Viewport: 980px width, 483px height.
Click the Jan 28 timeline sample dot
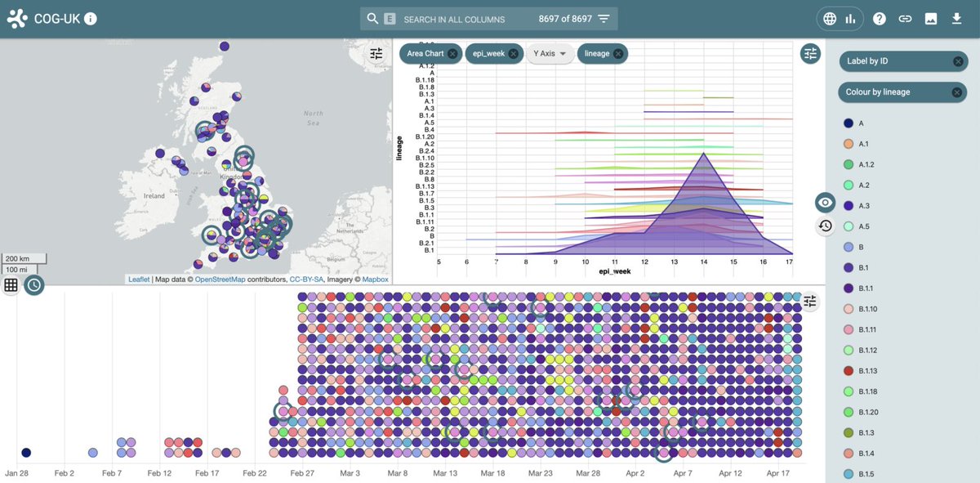coord(26,452)
